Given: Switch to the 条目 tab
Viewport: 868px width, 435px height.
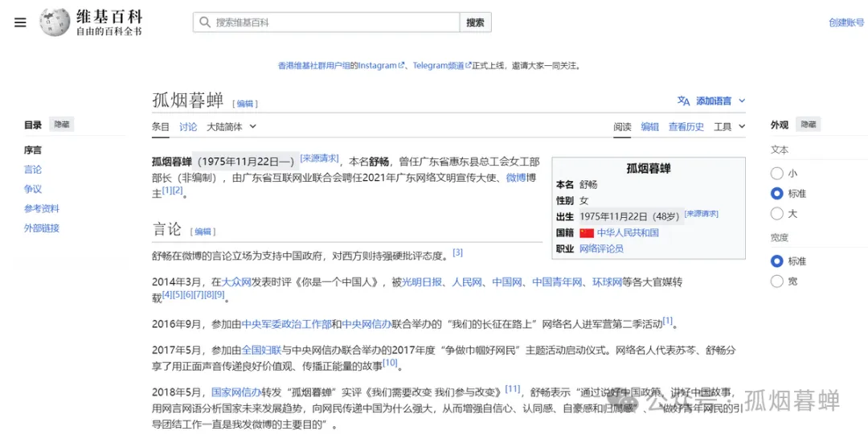Looking at the screenshot, I should (161, 126).
